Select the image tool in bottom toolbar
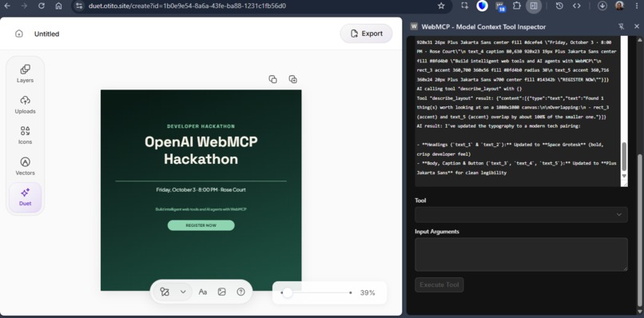This screenshot has height=318, width=644. [x=222, y=292]
